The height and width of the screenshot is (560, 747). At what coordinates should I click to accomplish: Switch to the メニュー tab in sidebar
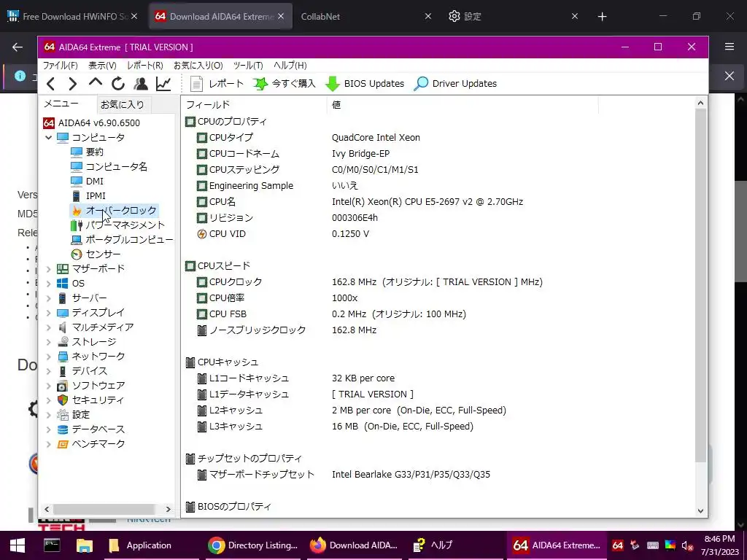click(x=61, y=104)
